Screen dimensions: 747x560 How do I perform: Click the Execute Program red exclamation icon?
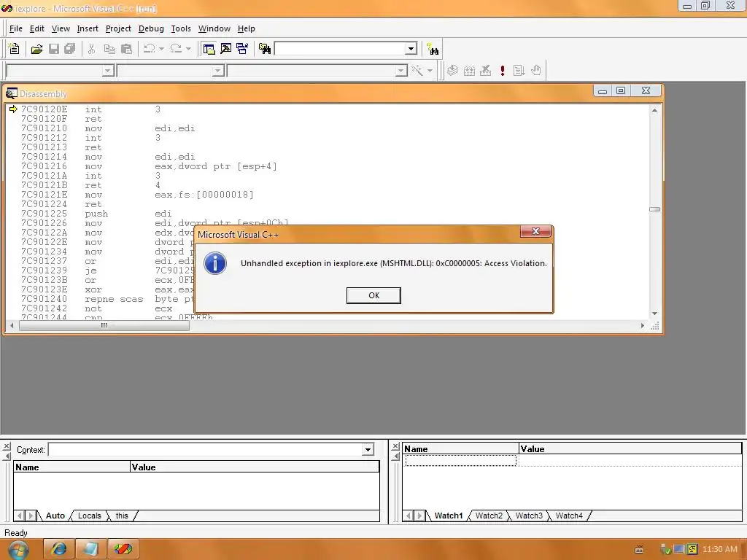coord(502,71)
